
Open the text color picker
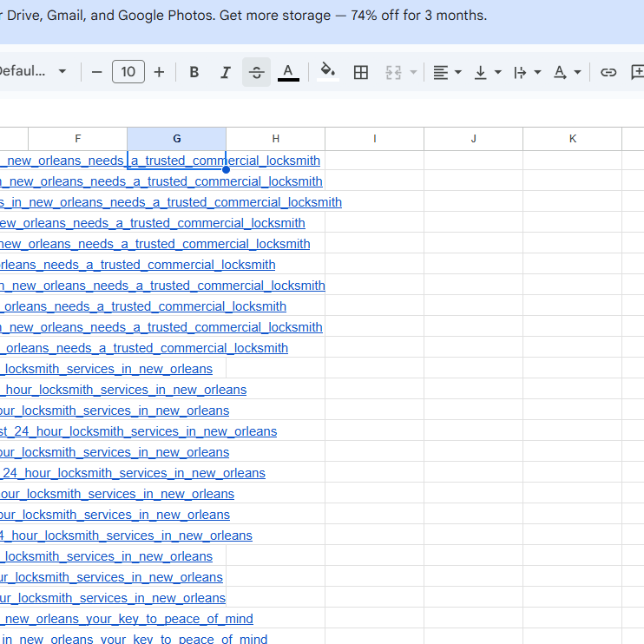tap(288, 72)
